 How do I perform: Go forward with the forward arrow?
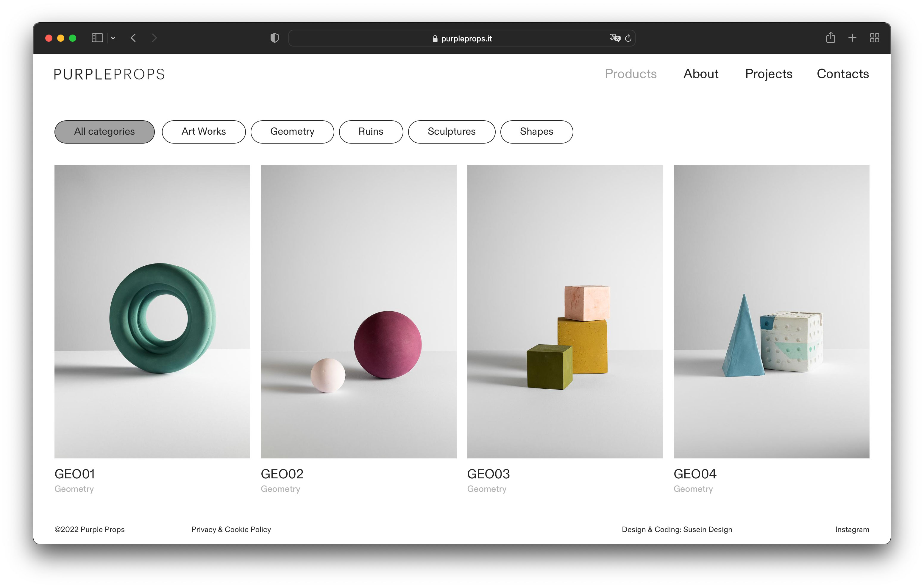pyautogui.click(x=154, y=38)
